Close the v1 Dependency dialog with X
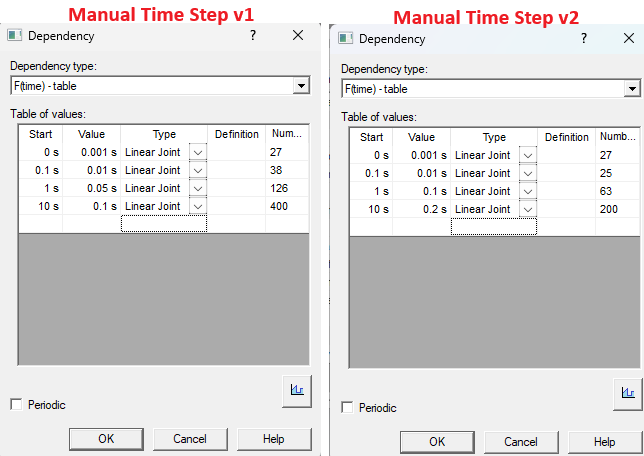 click(x=297, y=35)
